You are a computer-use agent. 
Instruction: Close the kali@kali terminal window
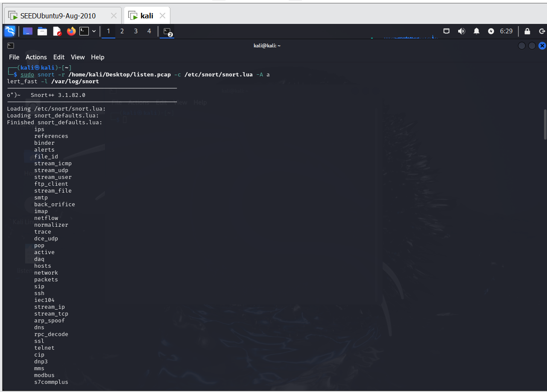[542, 46]
